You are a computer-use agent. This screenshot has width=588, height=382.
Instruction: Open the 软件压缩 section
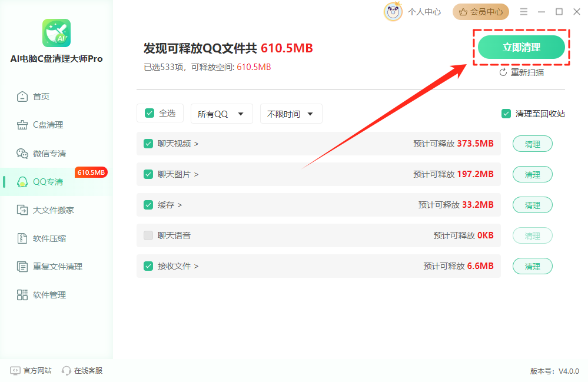pos(57,238)
